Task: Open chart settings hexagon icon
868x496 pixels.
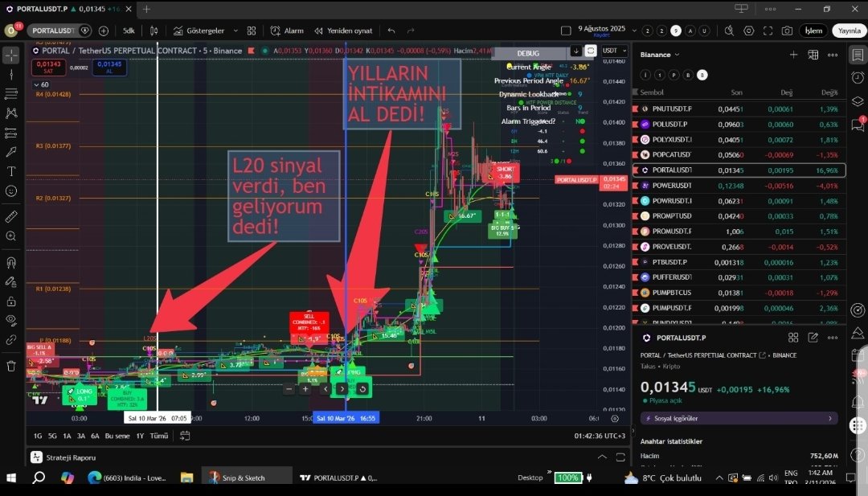Action: tap(749, 31)
